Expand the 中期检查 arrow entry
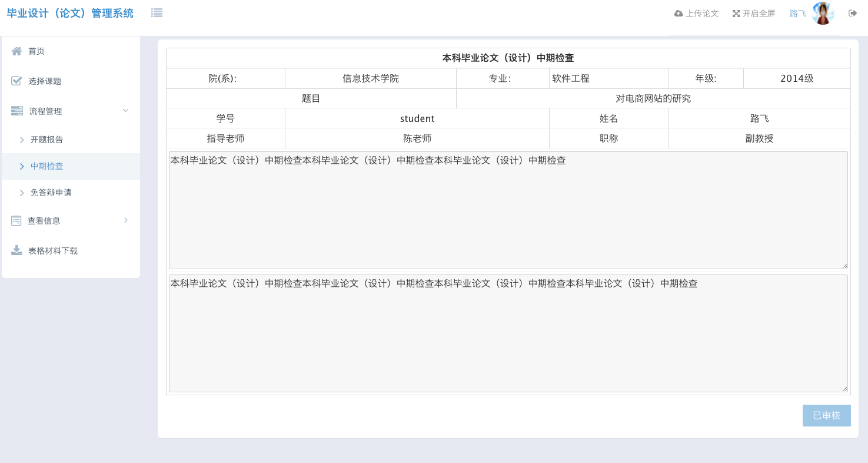868x463 pixels. coord(22,166)
